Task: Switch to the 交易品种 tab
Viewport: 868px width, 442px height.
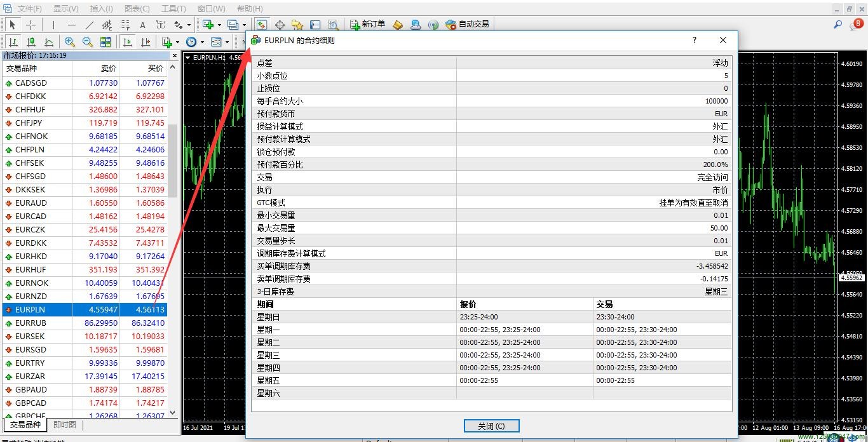Action: (x=25, y=425)
